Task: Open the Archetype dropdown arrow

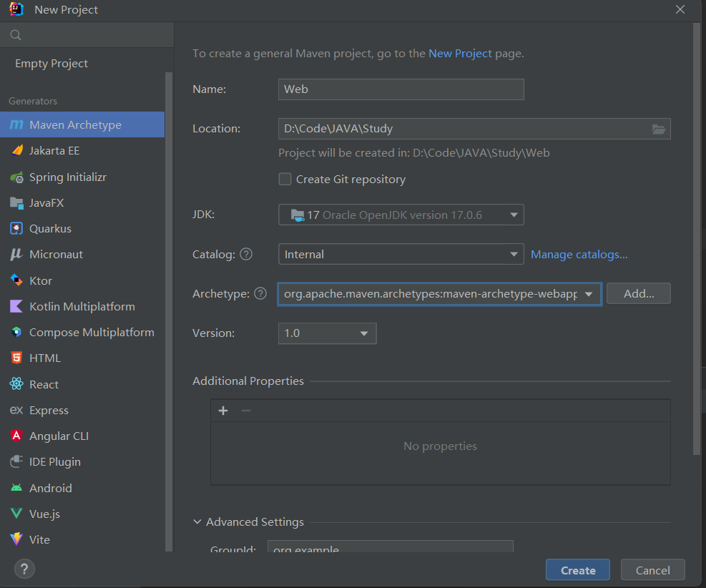Action: pyautogui.click(x=589, y=294)
